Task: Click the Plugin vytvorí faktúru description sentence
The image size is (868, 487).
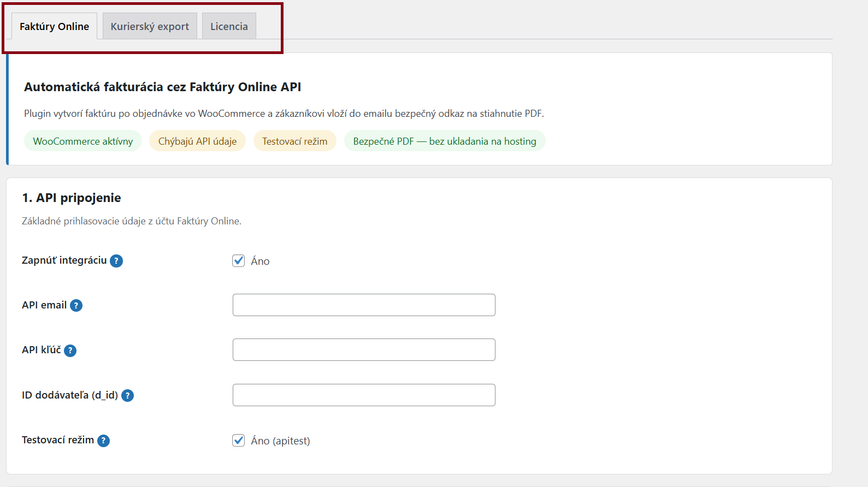Action: click(284, 114)
